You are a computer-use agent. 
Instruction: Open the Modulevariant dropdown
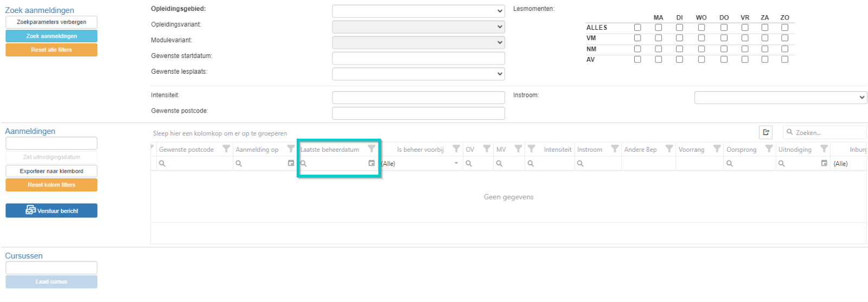(x=418, y=42)
